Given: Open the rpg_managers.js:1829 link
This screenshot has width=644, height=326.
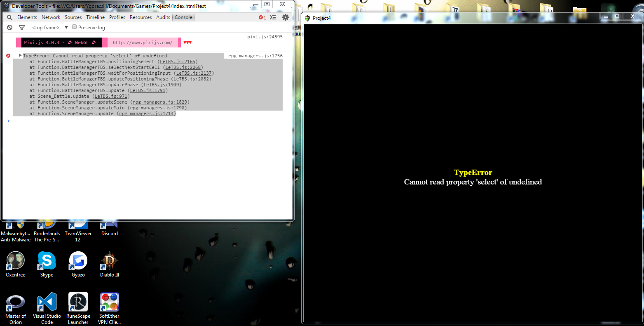Looking at the screenshot, I should tap(160, 102).
